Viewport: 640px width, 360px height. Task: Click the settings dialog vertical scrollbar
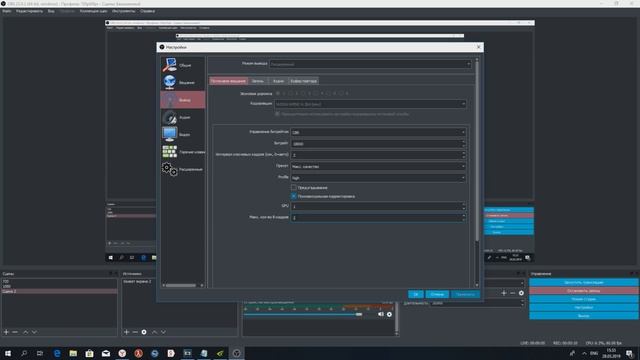tap(477, 151)
